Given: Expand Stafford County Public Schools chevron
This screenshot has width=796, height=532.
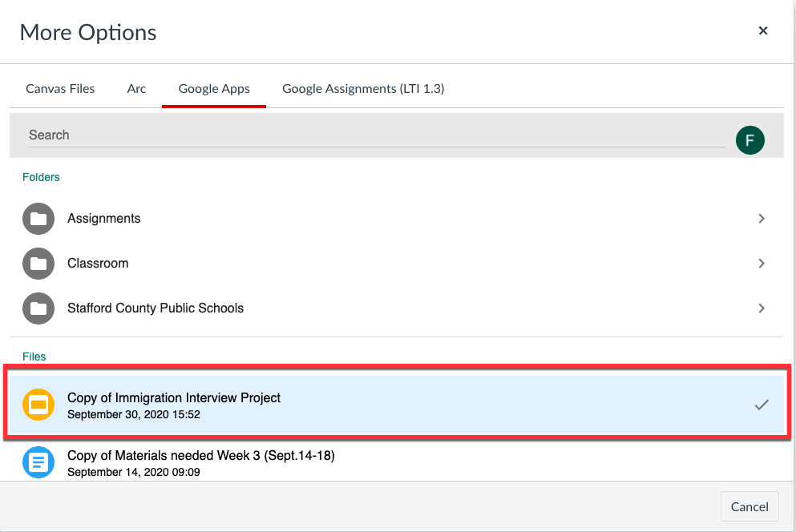Looking at the screenshot, I should 761,308.
